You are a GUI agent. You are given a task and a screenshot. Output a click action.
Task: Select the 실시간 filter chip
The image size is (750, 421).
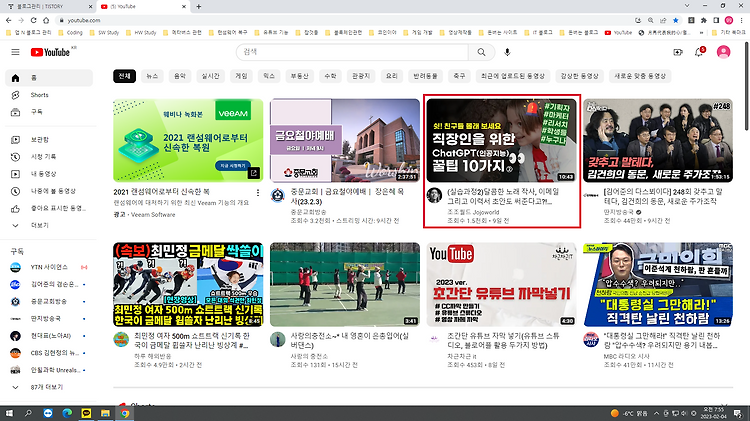(210, 76)
